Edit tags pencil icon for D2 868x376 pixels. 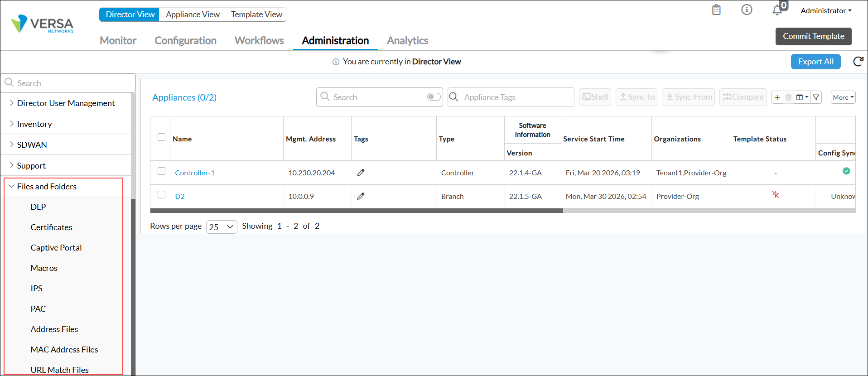(x=361, y=196)
